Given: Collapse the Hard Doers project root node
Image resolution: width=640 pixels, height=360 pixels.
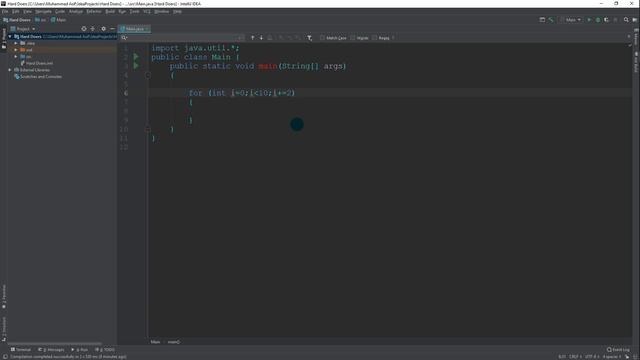Looking at the screenshot, I should (x=10, y=36).
